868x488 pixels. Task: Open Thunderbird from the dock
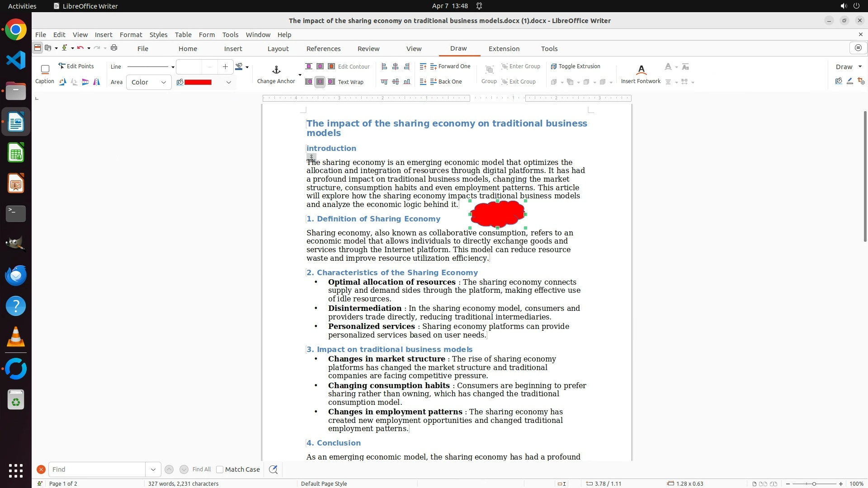[16, 275]
